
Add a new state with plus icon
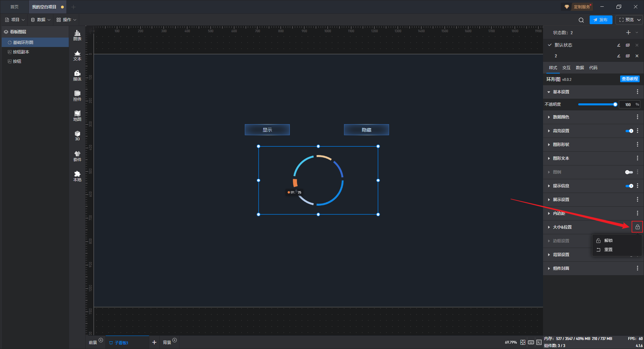click(628, 33)
